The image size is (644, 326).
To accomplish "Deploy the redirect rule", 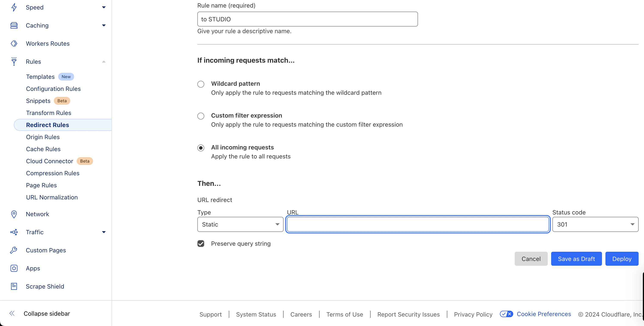I will pos(622,259).
